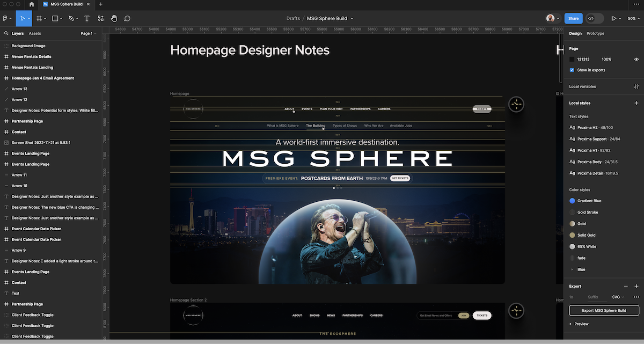The width and height of the screenshot is (644, 344).
Task: Toggle page background visibility eye
Action: 636,60
